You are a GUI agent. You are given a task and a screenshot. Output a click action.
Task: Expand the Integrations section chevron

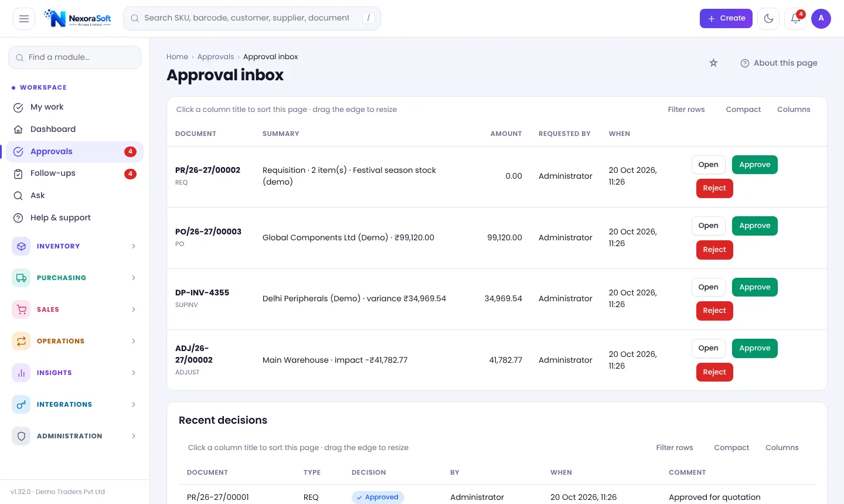[x=134, y=404]
